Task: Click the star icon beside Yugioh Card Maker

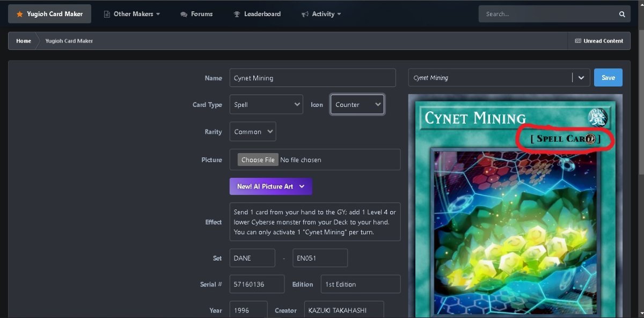Action: click(19, 14)
